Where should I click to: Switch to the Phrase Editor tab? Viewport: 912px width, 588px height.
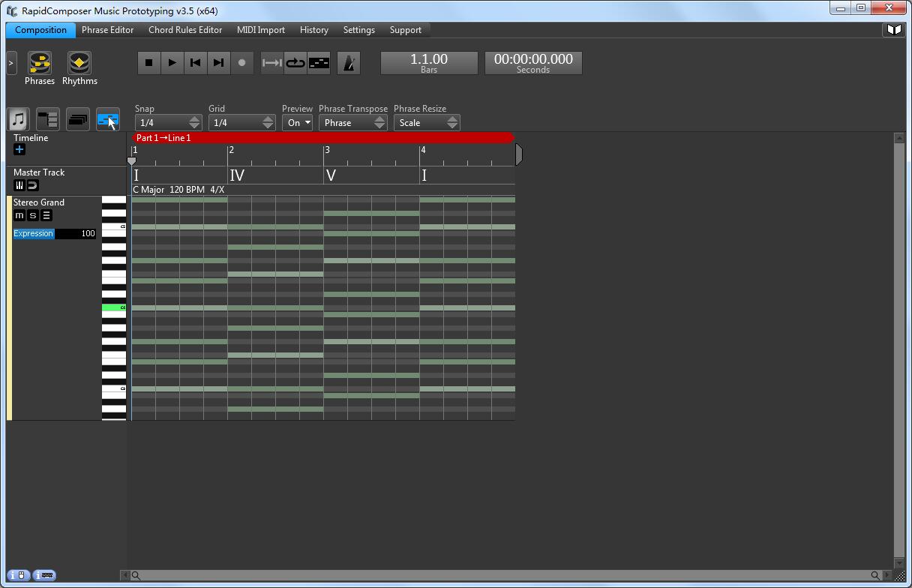click(x=107, y=30)
